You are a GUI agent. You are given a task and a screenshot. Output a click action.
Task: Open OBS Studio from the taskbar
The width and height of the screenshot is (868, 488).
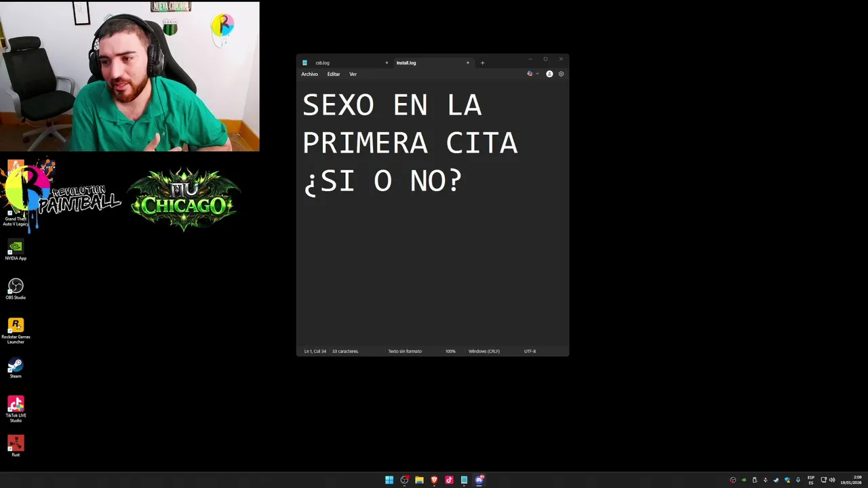click(404, 480)
